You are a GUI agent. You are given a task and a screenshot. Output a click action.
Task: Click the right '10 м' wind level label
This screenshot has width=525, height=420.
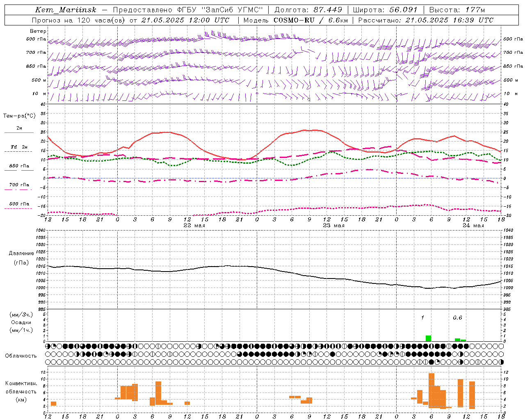point(510,94)
